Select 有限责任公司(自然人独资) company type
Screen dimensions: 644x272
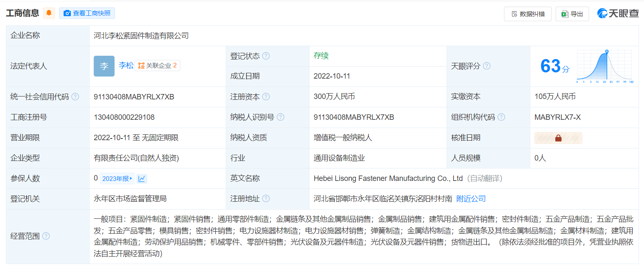pos(136,158)
